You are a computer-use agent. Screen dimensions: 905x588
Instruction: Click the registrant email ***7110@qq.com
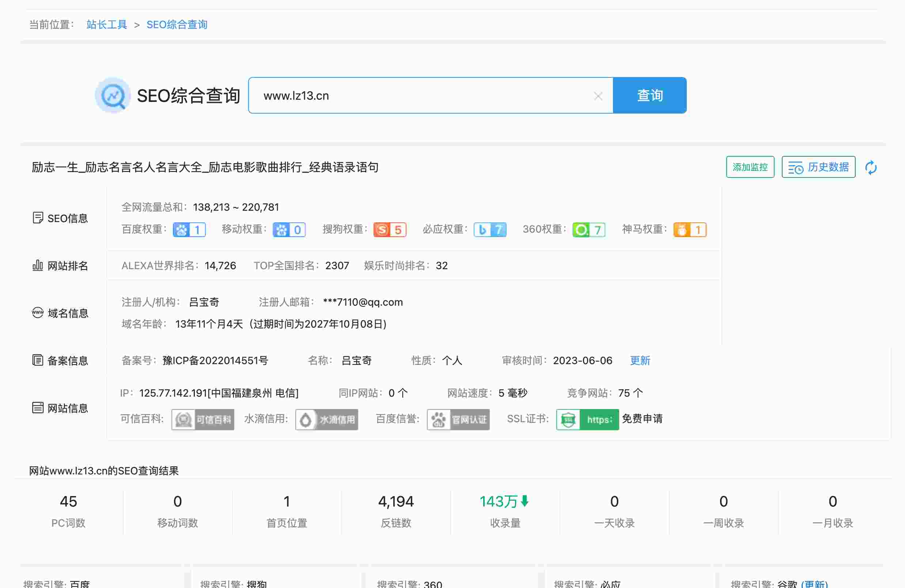(363, 302)
